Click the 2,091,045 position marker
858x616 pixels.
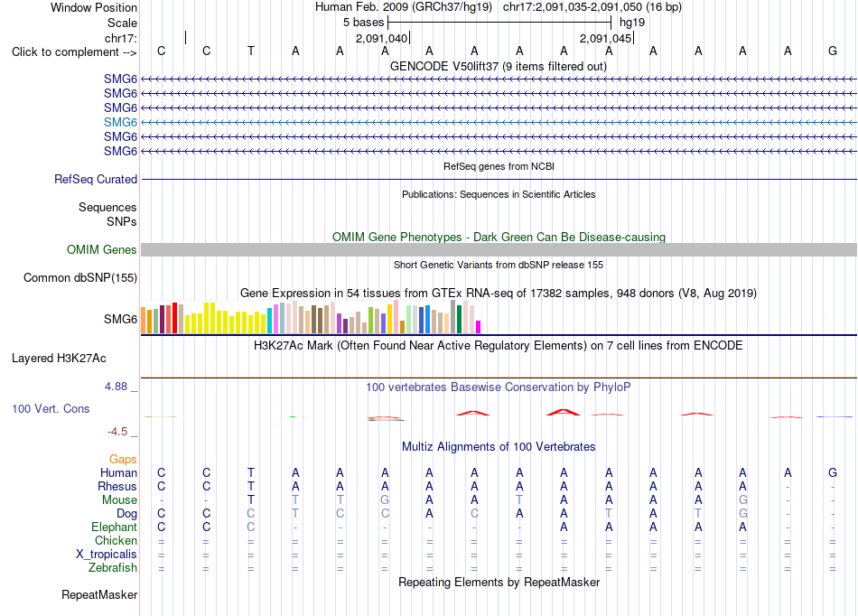[x=606, y=38]
